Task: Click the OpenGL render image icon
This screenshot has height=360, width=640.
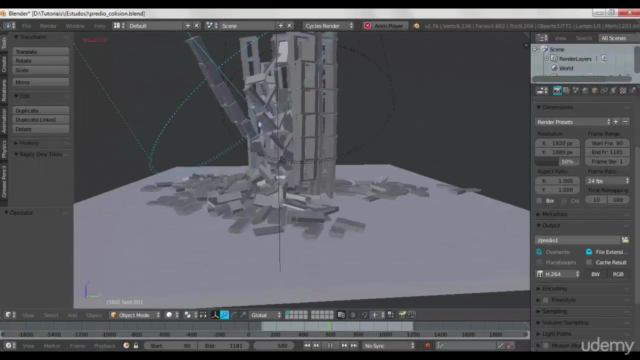Action: pos(402,315)
